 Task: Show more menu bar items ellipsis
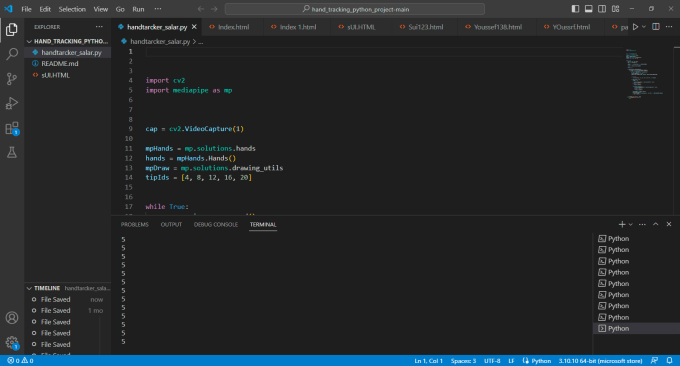(158, 9)
